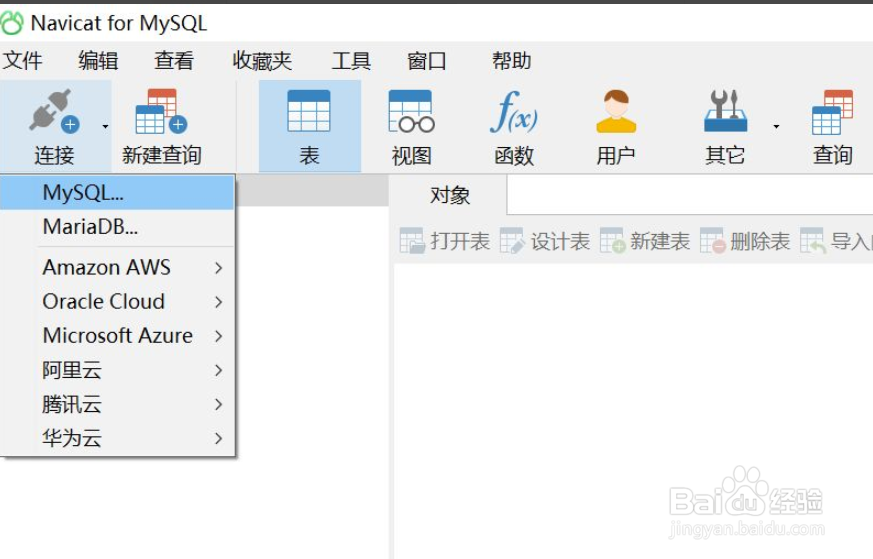The height and width of the screenshot is (559, 873).
Task: Click the New Query (新建查询) icon
Action: pyautogui.click(x=161, y=111)
